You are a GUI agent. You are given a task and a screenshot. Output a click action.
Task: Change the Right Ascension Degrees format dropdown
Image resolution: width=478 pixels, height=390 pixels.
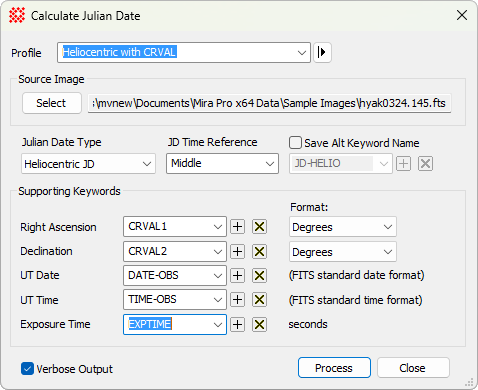tap(343, 227)
